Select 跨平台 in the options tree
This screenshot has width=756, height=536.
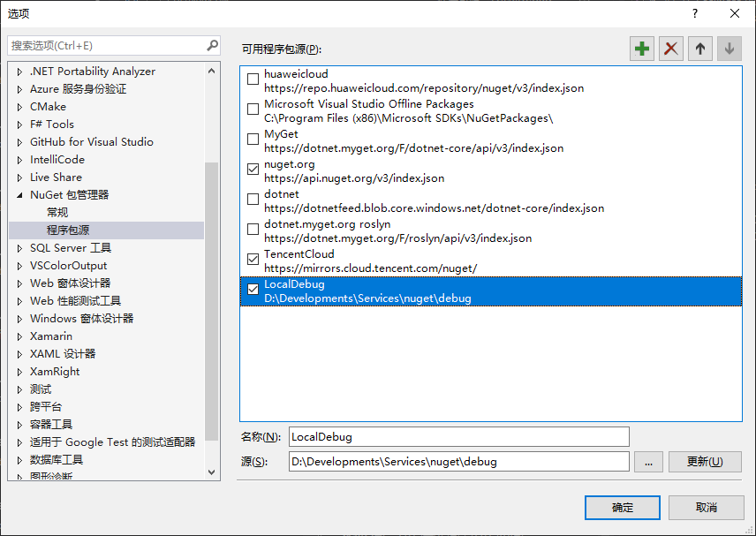pos(46,407)
